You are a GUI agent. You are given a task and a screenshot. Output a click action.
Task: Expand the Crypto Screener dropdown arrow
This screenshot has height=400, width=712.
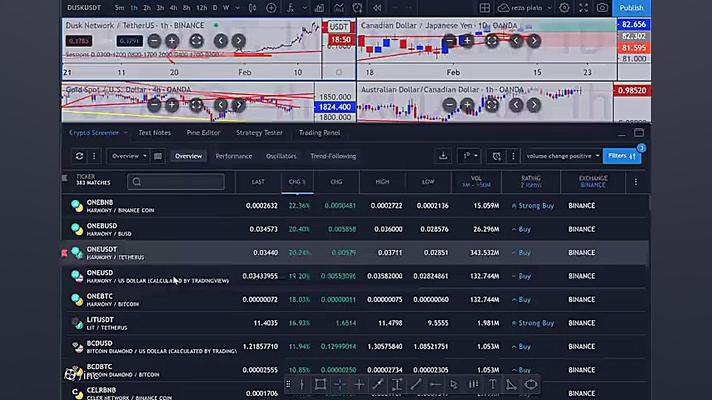126,133
